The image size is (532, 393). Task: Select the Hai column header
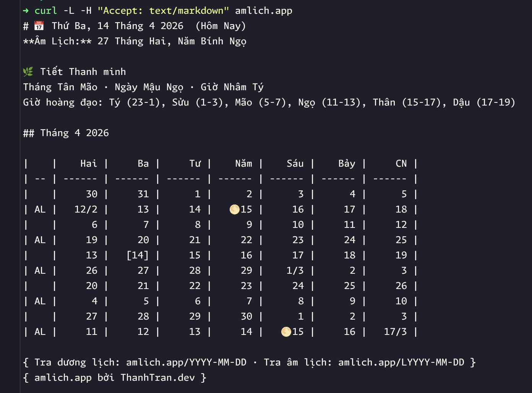click(88, 163)
